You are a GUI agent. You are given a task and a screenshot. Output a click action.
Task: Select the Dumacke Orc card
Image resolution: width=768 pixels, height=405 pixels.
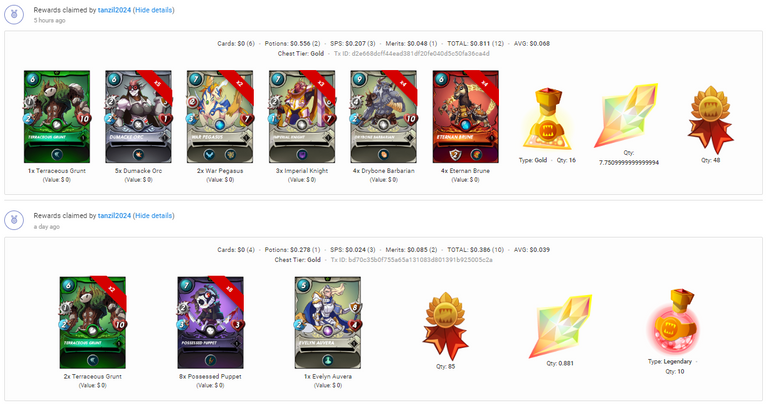[x=139, y=117]
